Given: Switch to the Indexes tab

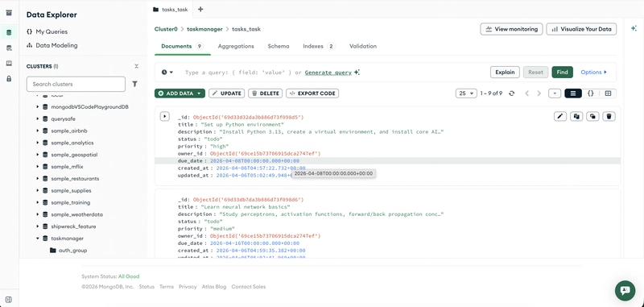Looking at the screenshot, I should click(319, 47).
